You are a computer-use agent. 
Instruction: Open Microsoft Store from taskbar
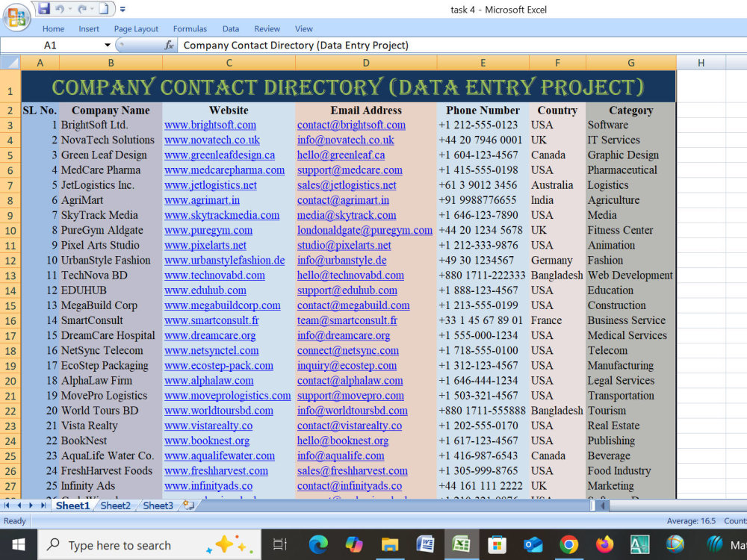tap(497, 545)
